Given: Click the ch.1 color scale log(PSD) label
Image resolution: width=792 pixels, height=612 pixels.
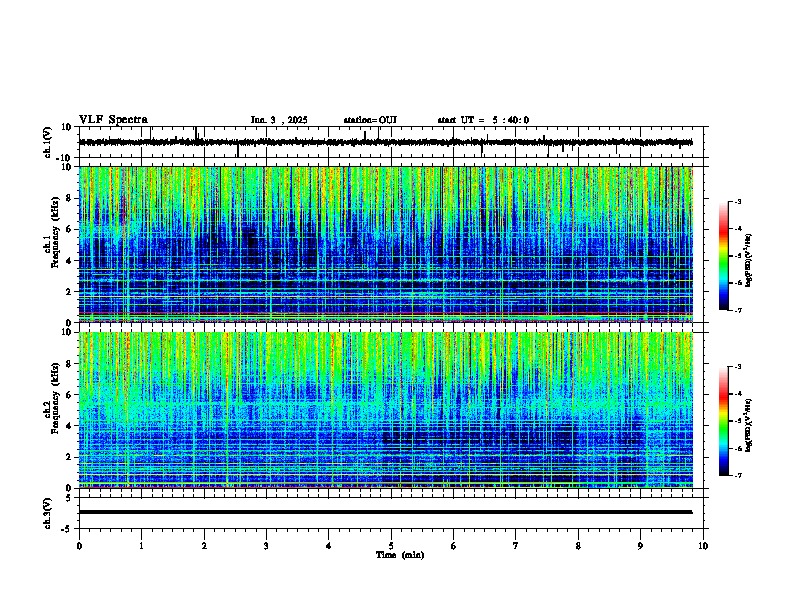Looking at the screenshot, I should [749, 261].
